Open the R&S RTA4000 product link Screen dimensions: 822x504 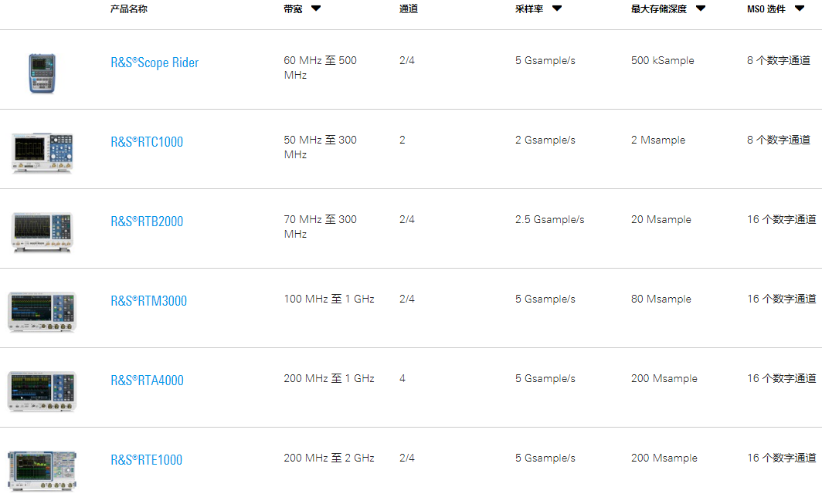[x=148, y=381]
